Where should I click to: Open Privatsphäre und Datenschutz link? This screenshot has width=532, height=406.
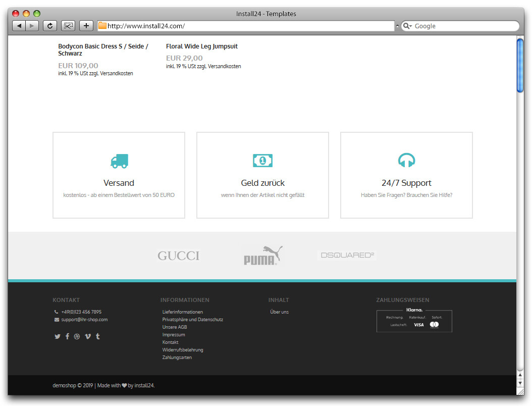click(x=192, y=320)
